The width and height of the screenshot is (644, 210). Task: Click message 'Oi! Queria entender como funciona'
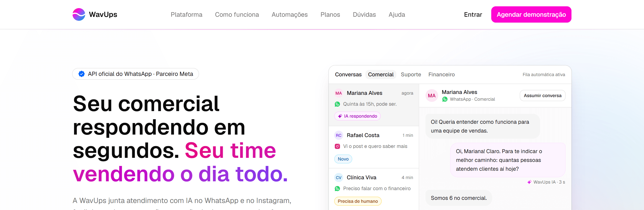coord(482,126)
